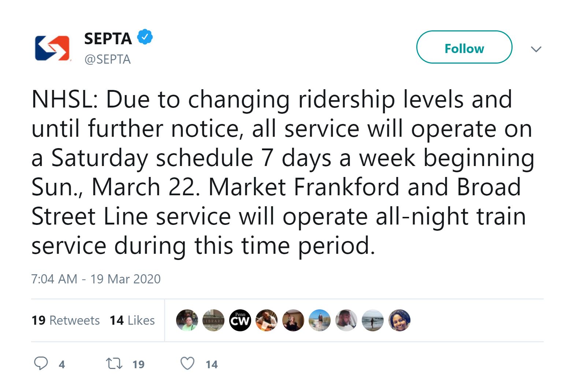View the list of 19 Retweets
The image size is (573, 392).
click(66, 320)
